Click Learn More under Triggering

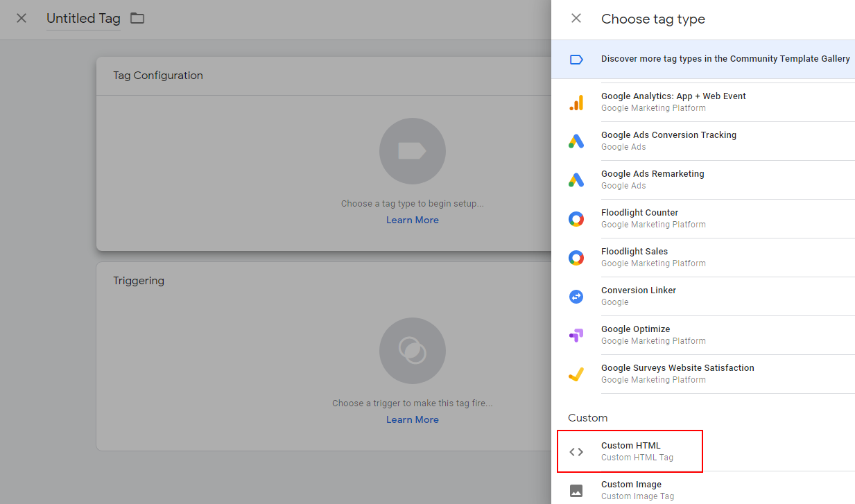[413, 419]
